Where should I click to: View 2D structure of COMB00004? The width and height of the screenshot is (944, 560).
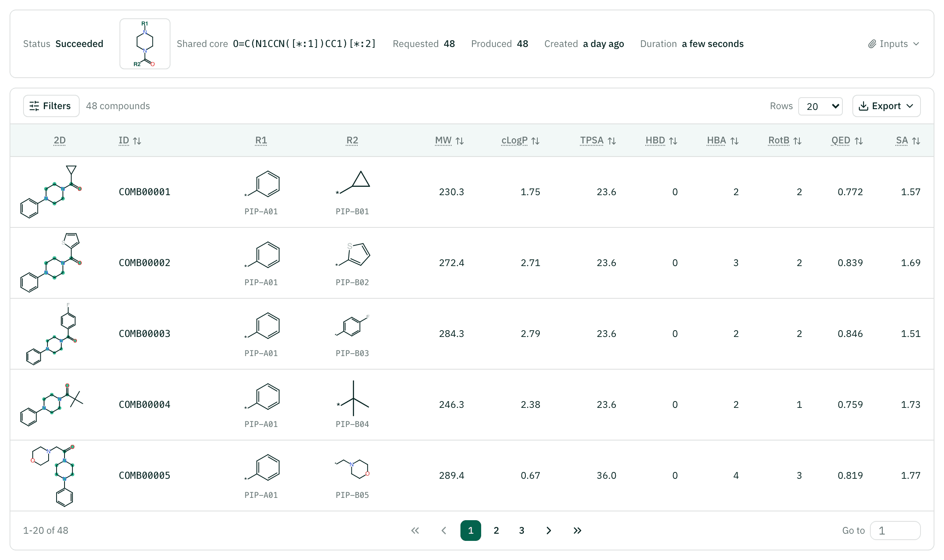point(51,405)
